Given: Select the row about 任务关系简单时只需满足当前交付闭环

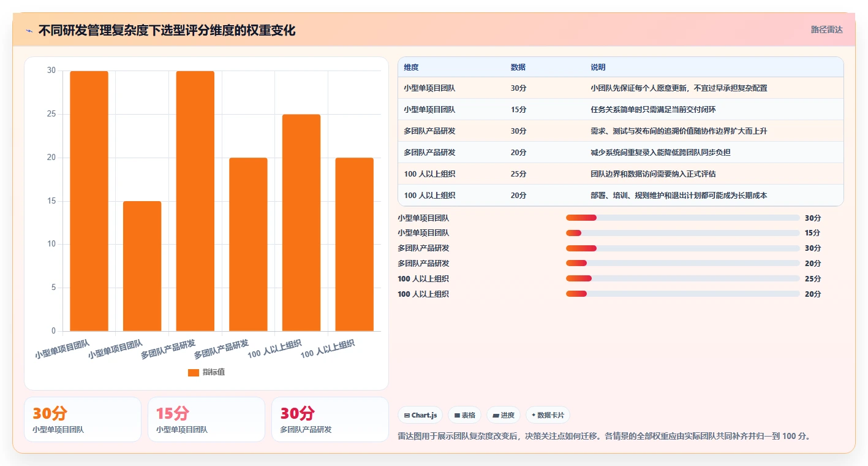Looking at the screenshot, I should (x=621, y=109).
